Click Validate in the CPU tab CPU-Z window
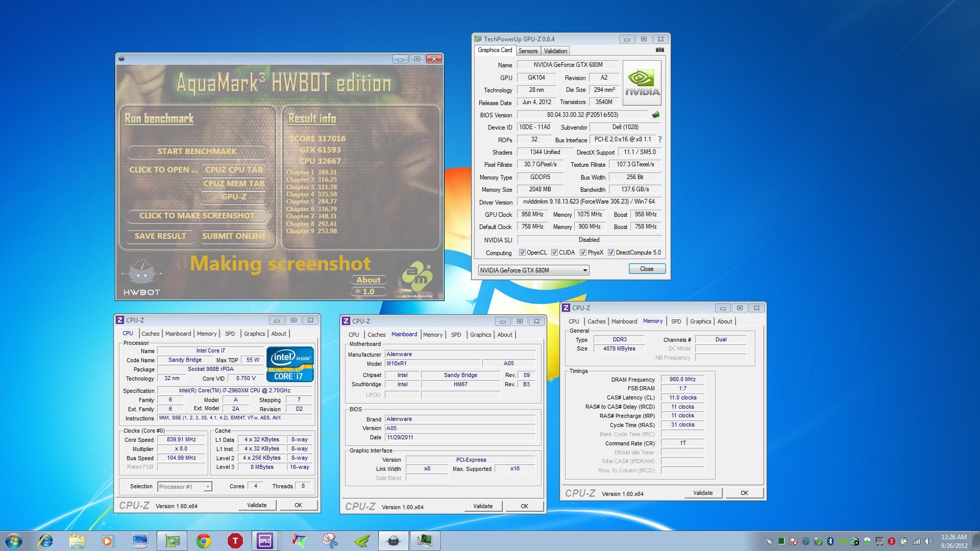980x551 pixels. [x=256, y=505]
